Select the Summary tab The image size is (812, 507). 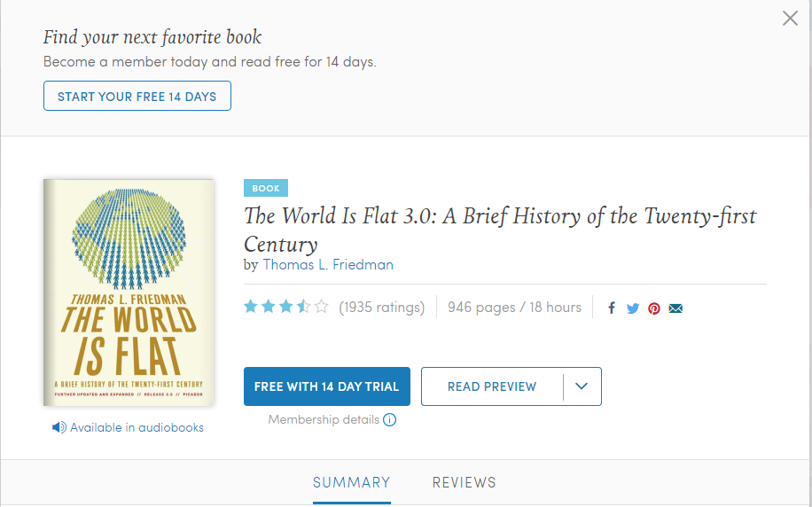(x=351, y=482)
